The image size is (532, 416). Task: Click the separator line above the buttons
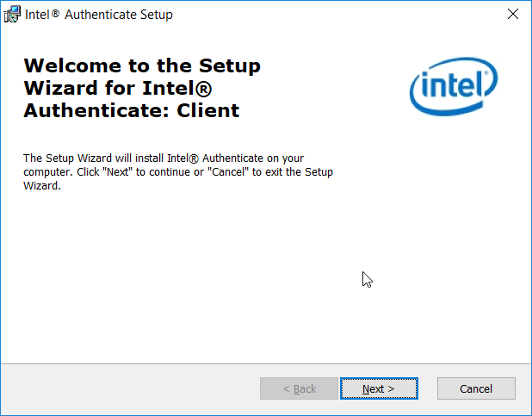click(x=266, y=364)
